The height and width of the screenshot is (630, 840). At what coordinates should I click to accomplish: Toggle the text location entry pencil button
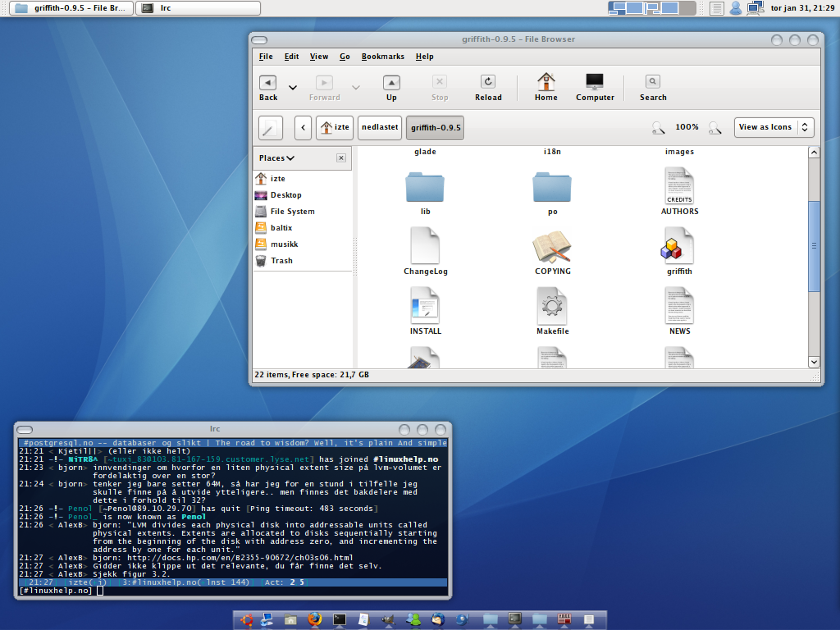click(x=271, y=127)
